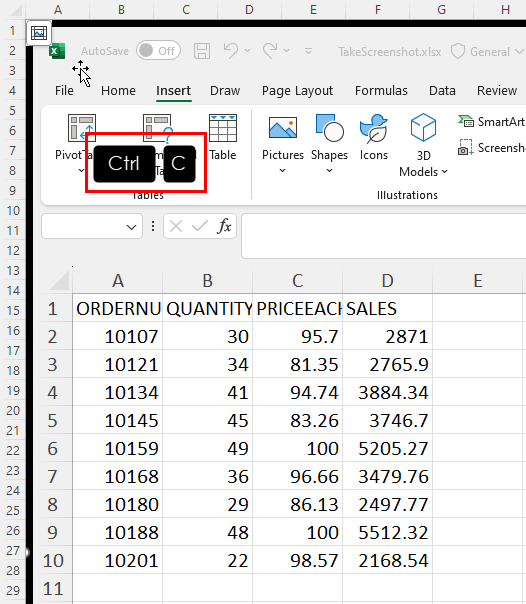Click the SmartArt icon
The height and width of the screenshot is (604, 526).
click(x=466, y=121)
